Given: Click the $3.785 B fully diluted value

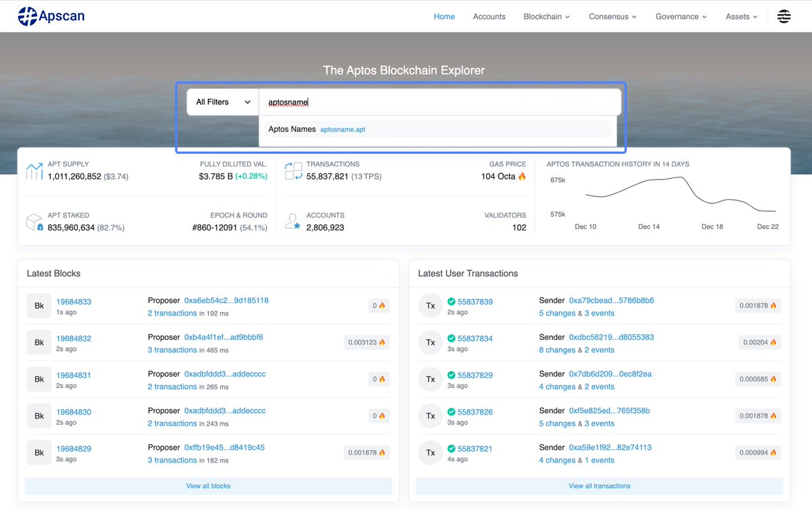Looking at the screenshot, I should [x=216, y=176].
